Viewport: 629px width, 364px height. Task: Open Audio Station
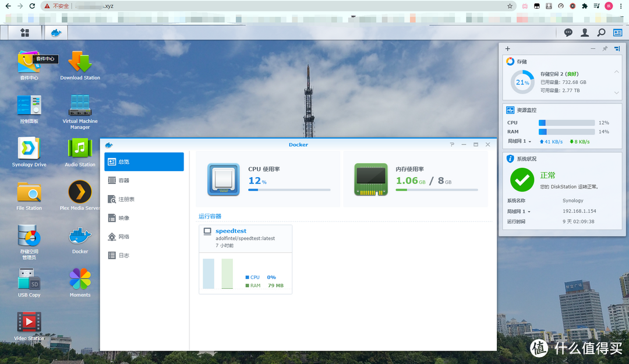pyautogui.click(x=80, y=152)
